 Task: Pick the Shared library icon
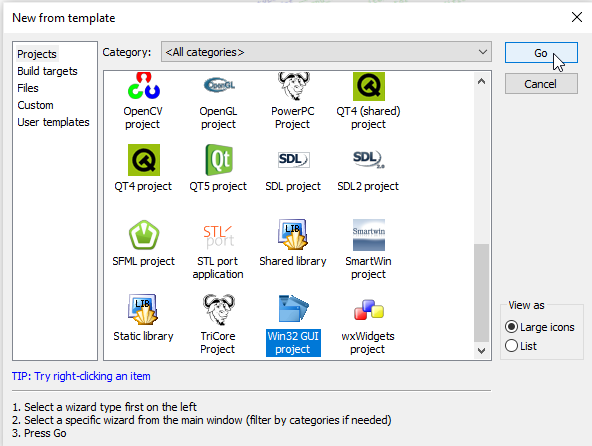[293, 235]
